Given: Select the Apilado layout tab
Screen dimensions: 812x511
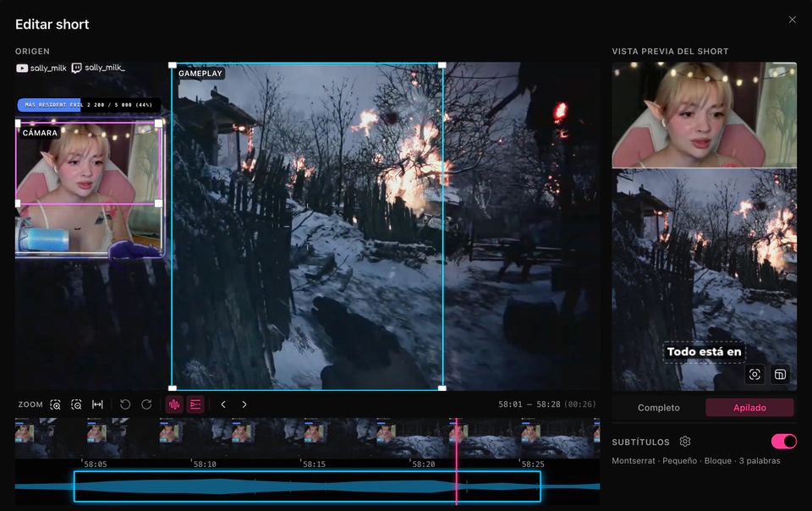Looking at the screenshot, I should coord(749,408).
